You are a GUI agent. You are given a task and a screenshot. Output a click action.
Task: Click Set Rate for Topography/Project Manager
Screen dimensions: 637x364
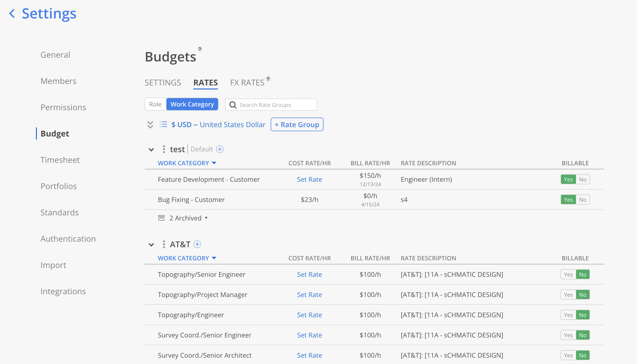[x=309, y=295]
